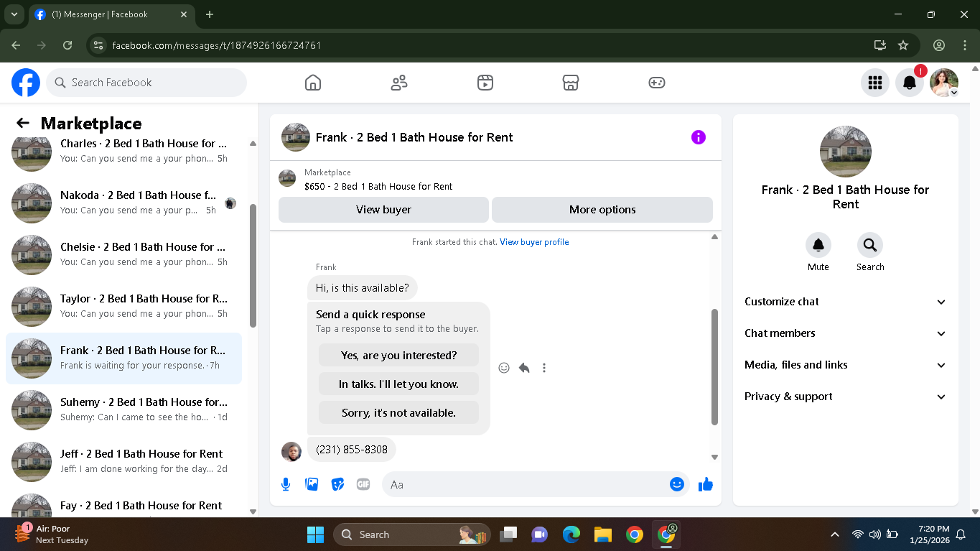Expand Media, files and links section
The height and width of the screenshot is (551, 980).
(846, 365)
